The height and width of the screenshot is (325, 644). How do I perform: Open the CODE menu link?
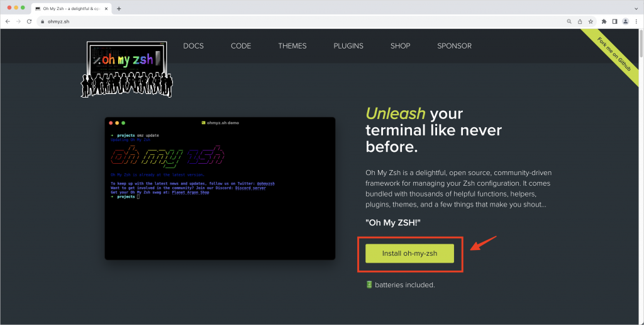click(241, 46)
